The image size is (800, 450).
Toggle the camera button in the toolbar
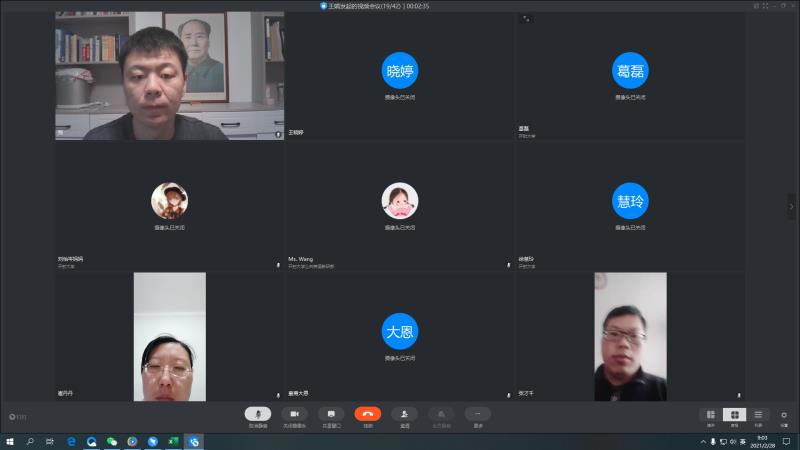(294, 414)
